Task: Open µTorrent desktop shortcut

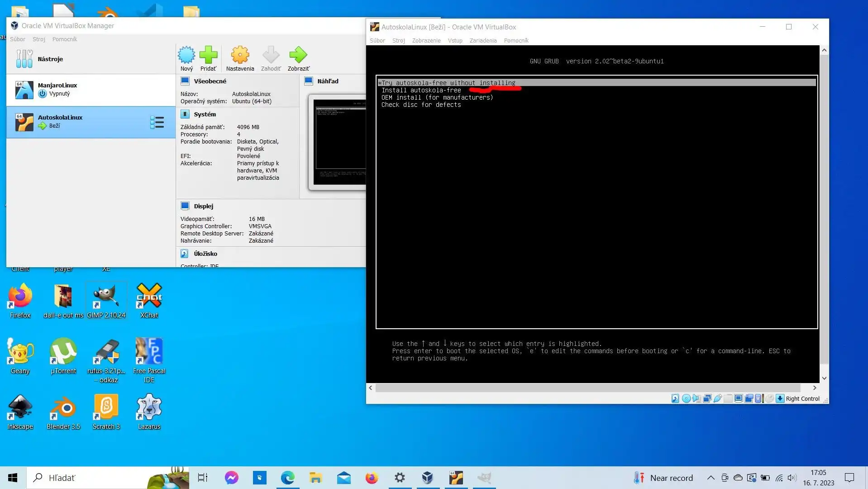Action: coord(63,356)
